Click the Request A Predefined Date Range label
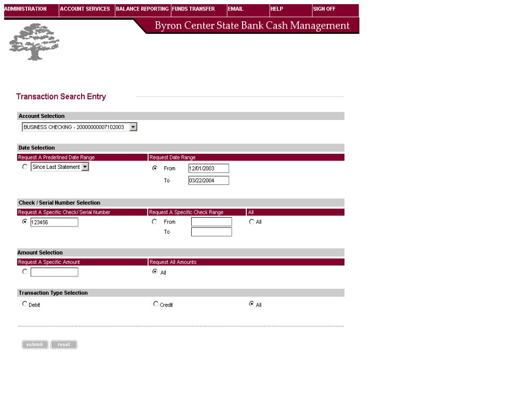This screenshot has width=532, height=399. pyautogui.click(x=56, y=157)
